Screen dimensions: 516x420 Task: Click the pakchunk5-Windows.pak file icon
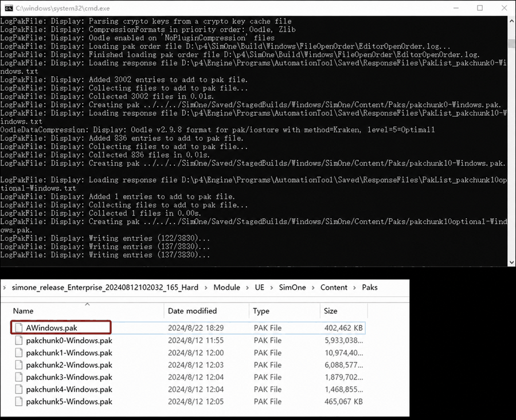[x=19, y=402]
